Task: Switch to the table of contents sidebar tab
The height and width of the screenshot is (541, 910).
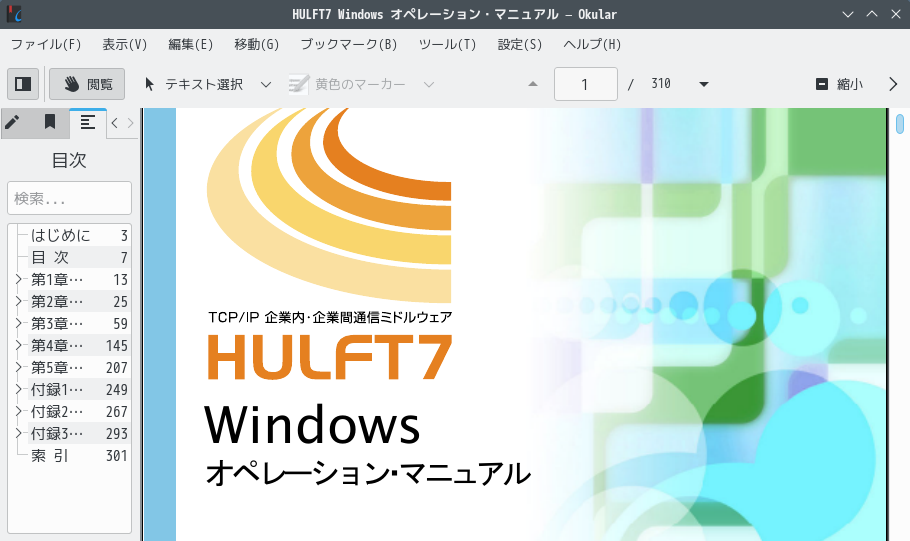Action: tap(88, 122)
